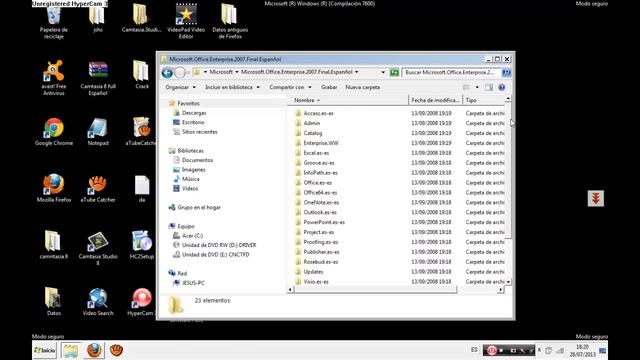Select Grupo en el hogar in navigation pane
640x360 pixels.
pos(199,208)
